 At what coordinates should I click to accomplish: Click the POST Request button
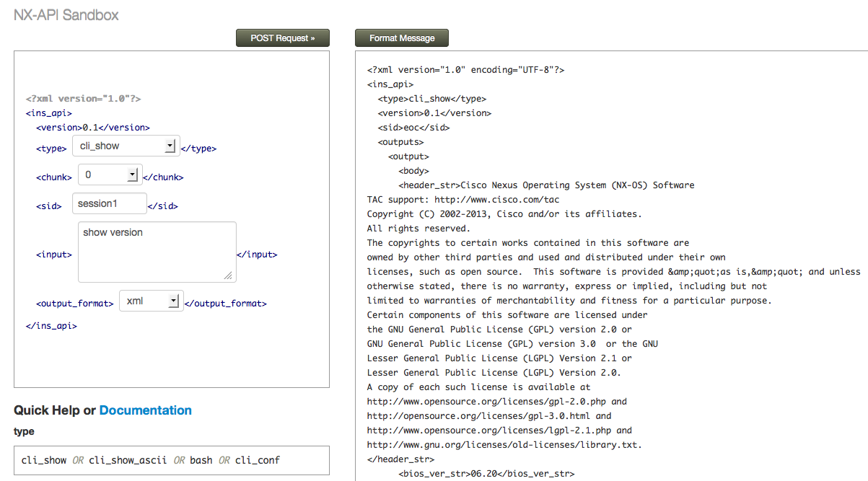[x=283, y=38]
